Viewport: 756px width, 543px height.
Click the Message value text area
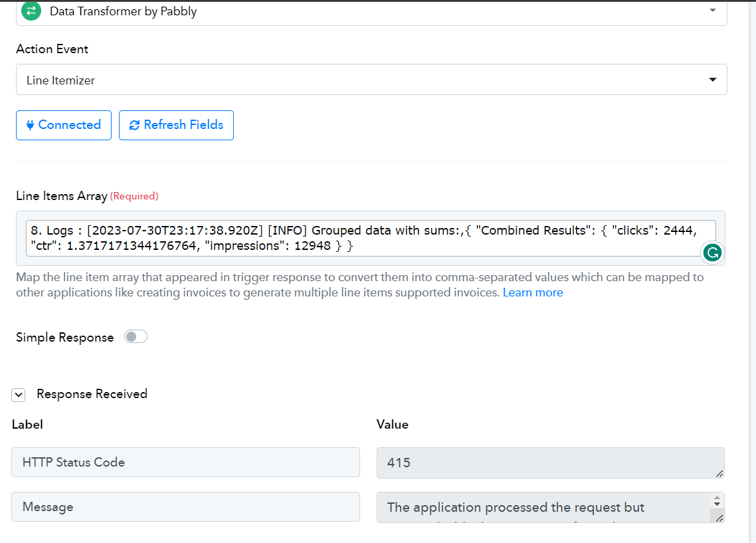coord(543,507)
